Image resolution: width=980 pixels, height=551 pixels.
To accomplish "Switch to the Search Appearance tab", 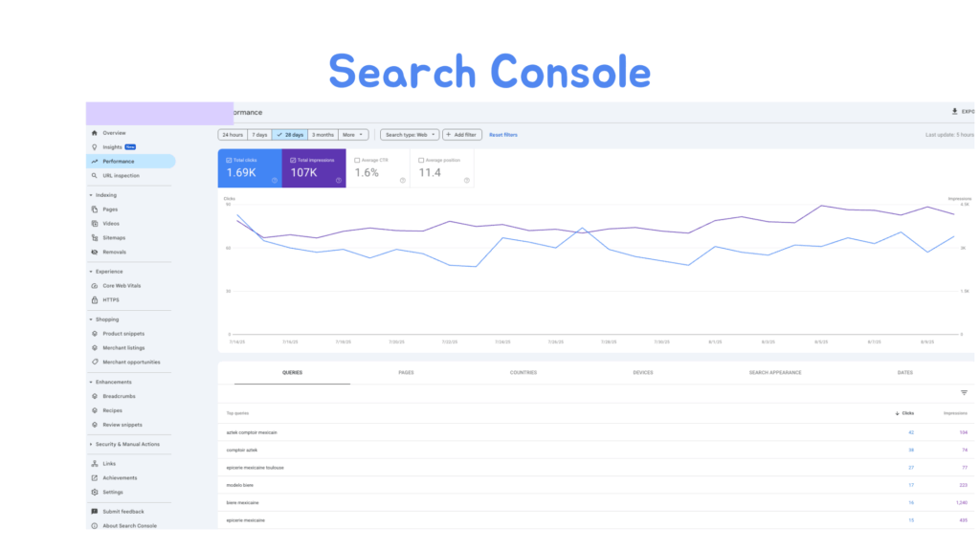I will point(775,373).
